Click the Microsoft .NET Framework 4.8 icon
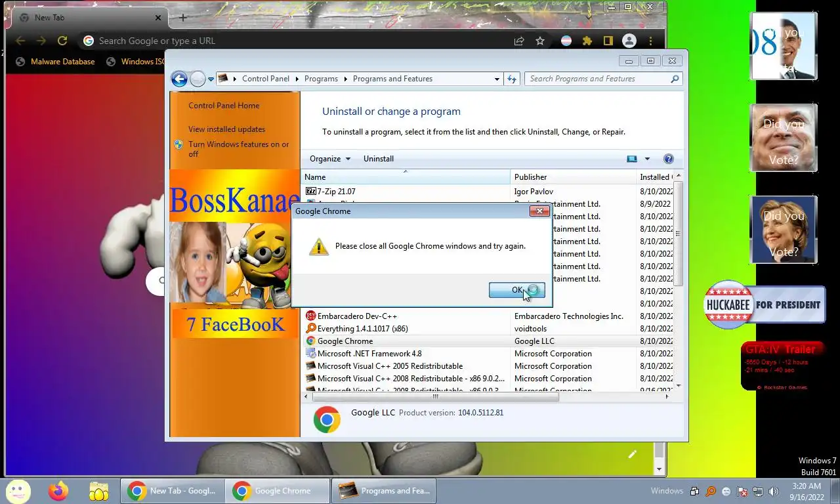 (x=310, y=354)
